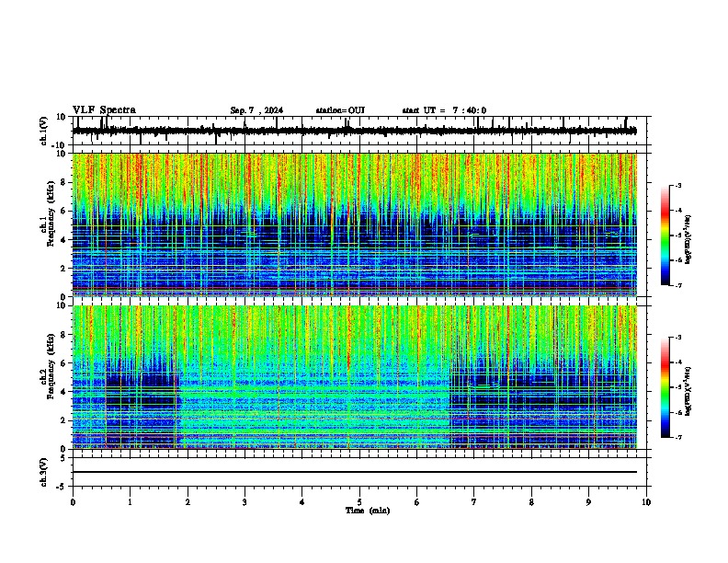Viewport: 728px width, 563px height.
Task: Click the "7" tick on the time axis
Action: coord(474,502)
